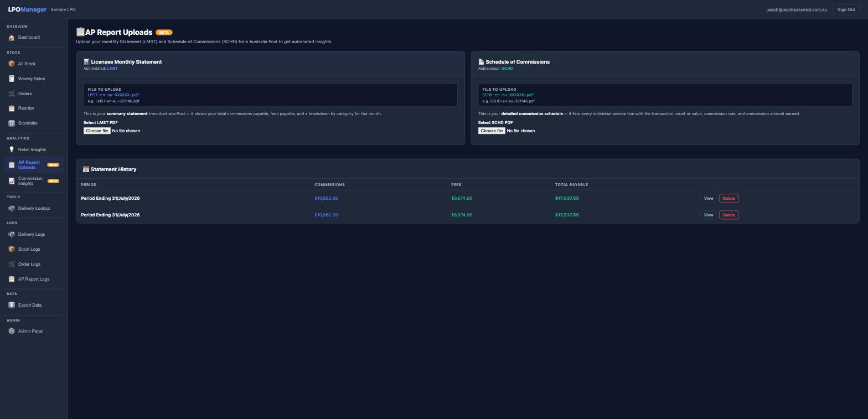This screenshot has width=868, height=419.
Task: Open the Admin Panel
Action: coord(34,331)
